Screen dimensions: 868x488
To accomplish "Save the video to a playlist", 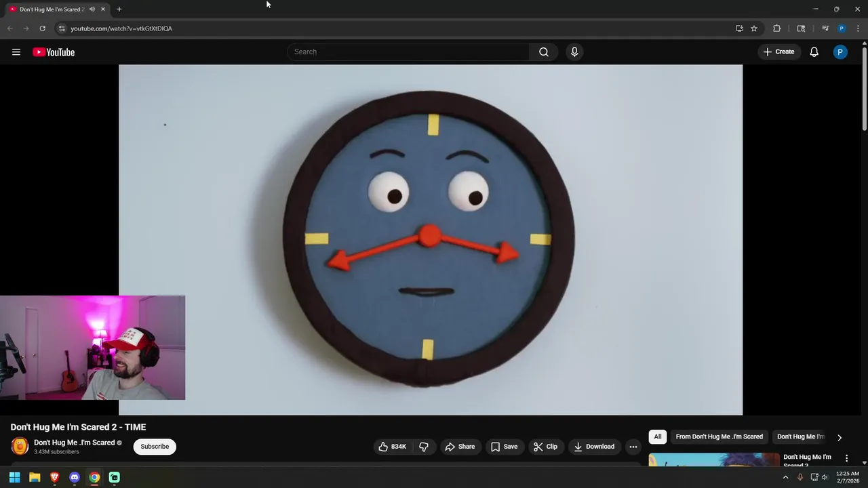I will (504, 447).
